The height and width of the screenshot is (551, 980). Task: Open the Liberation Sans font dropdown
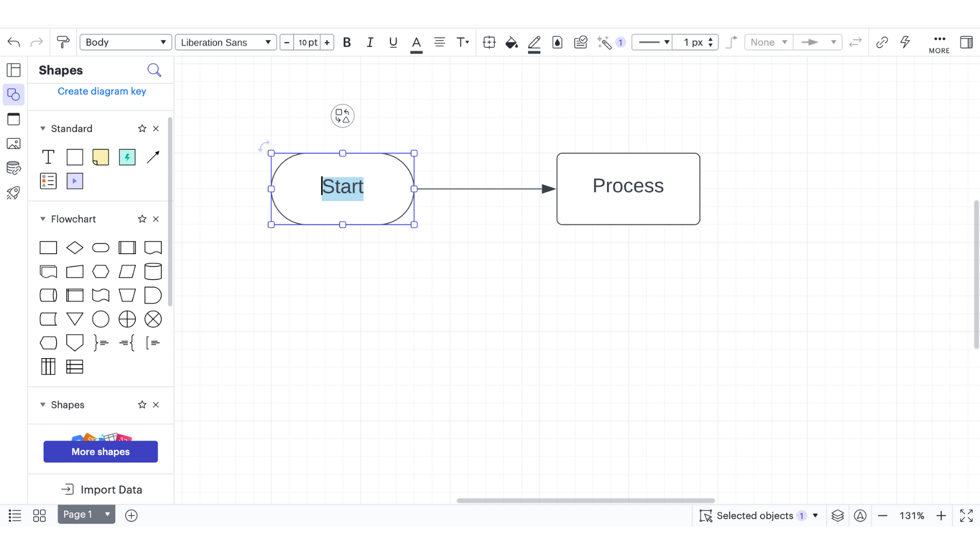[226, 42]
